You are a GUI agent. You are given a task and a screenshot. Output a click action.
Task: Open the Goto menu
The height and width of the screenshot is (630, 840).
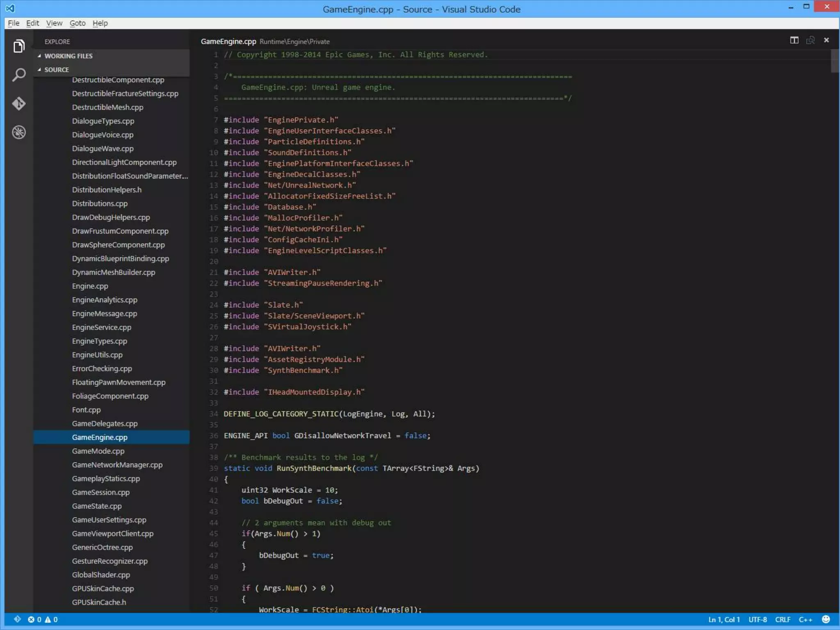point(78,23)
